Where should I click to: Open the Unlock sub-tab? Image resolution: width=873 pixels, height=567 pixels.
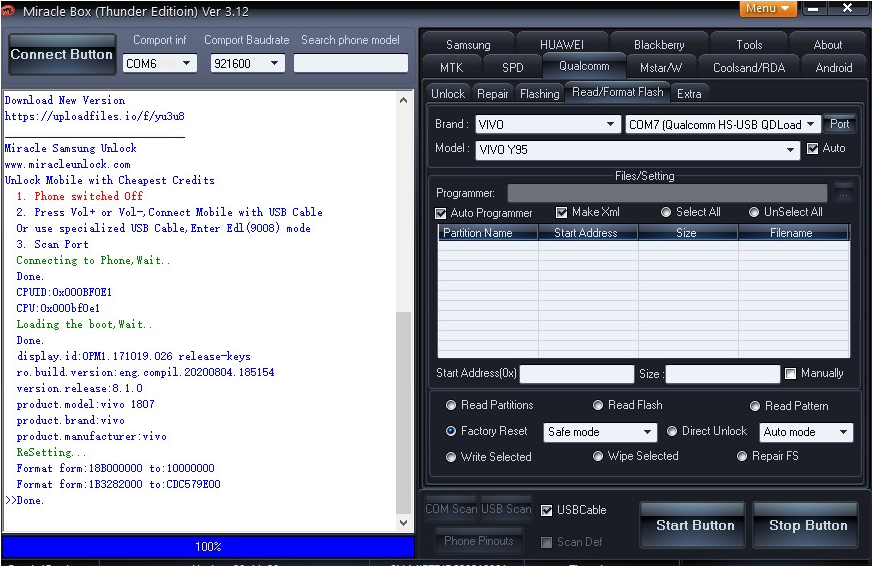tap(448, 94)
